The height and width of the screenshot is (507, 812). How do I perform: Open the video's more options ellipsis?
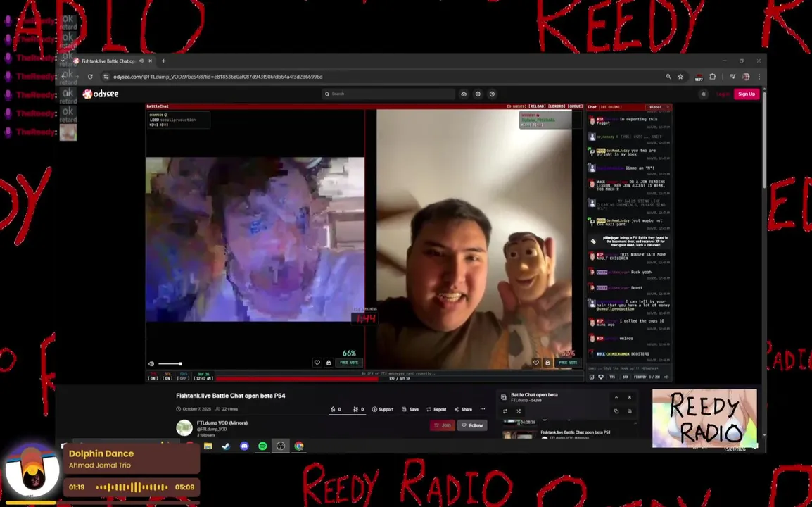[x=483, y=409]
